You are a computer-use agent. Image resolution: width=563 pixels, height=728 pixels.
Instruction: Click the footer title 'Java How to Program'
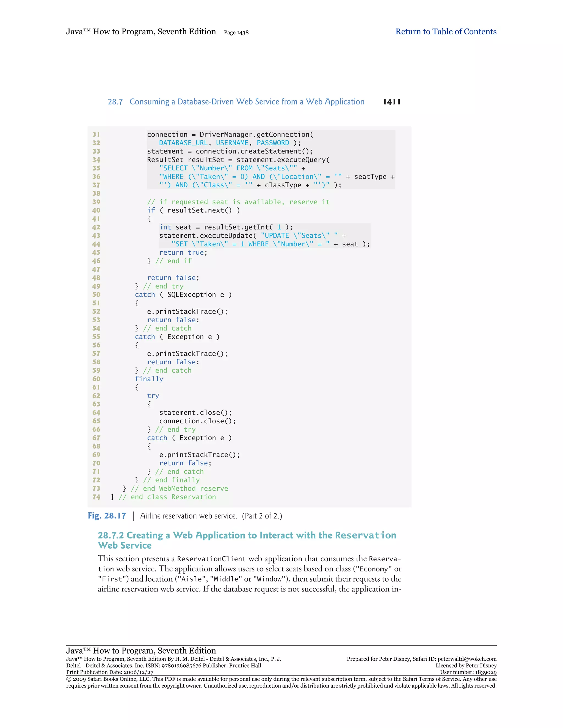click(141, 650)
